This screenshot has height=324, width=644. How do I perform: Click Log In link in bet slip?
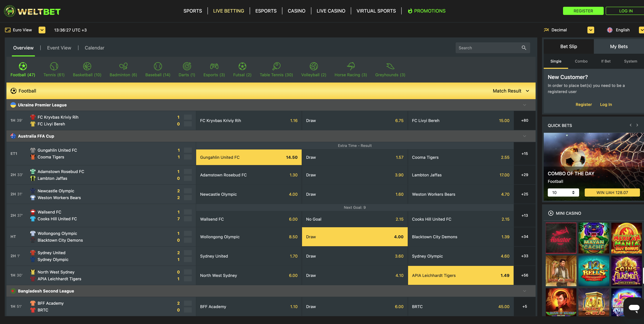[606, 105]
